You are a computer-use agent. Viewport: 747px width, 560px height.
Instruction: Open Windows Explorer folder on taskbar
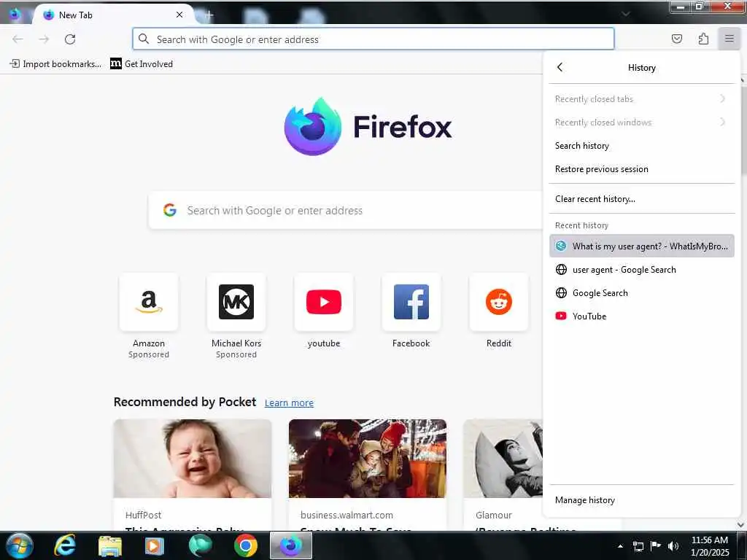tap(110, 545)
